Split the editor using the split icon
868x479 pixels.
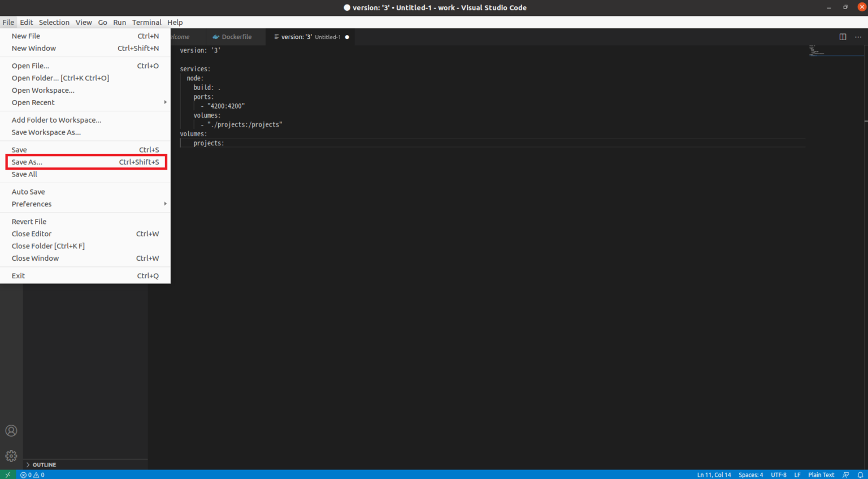(842, 36)
